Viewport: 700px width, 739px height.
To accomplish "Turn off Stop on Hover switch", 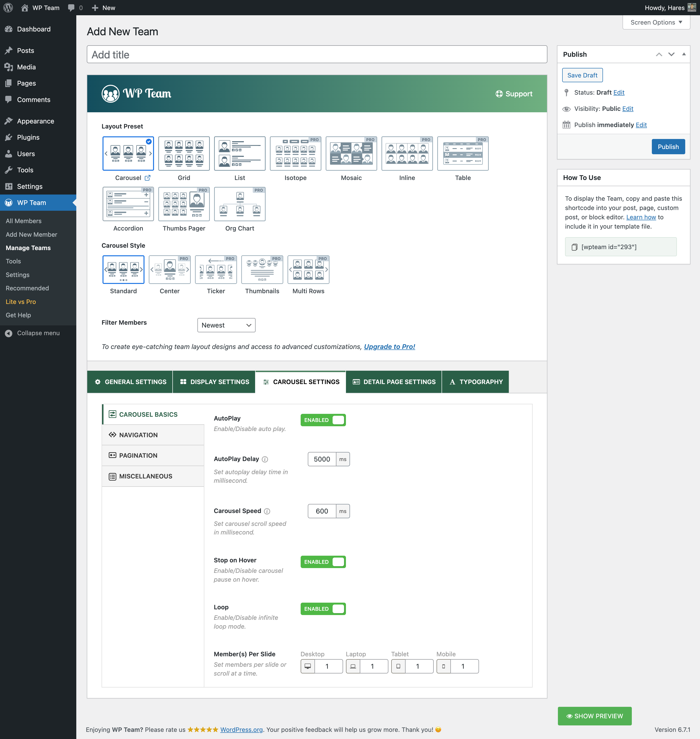I will coord(323,562).
